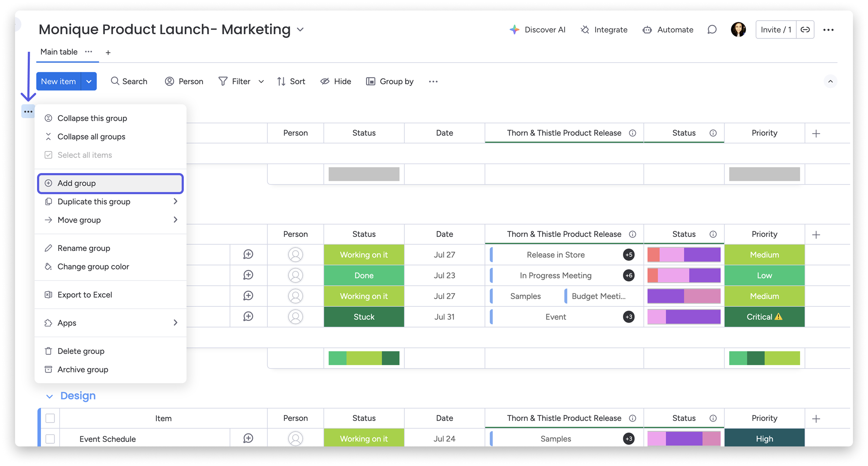Viewport: 868px width, 466px height.
Task: Add a column after first Priority header
Action: (x=816, y=133)
